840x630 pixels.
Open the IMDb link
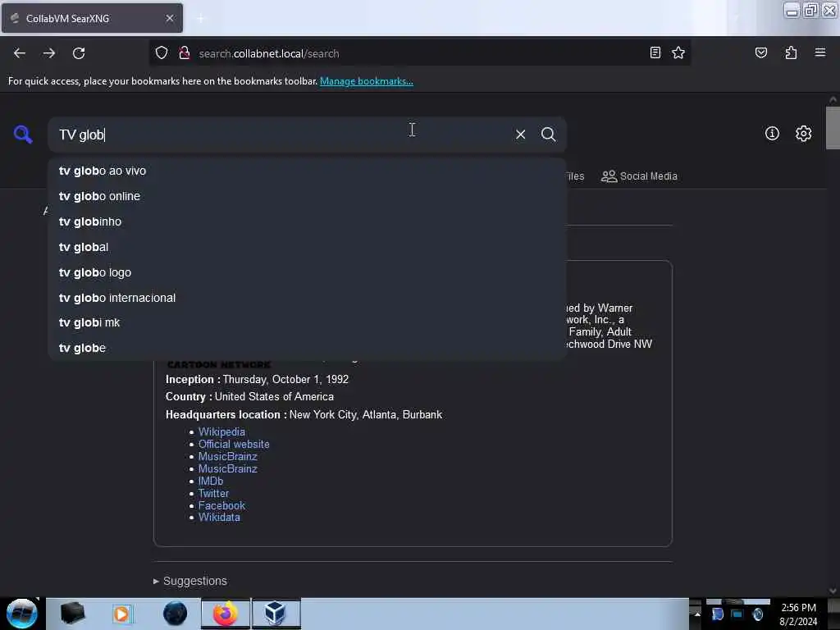(211, 481)
